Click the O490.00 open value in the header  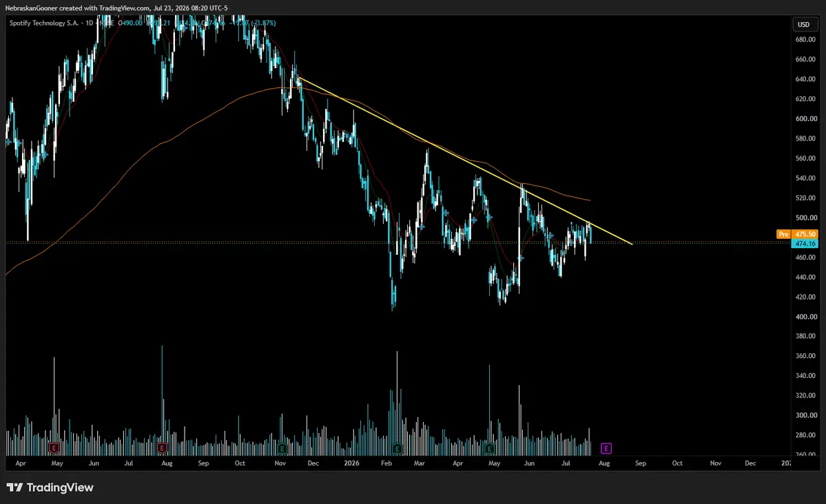130,23
